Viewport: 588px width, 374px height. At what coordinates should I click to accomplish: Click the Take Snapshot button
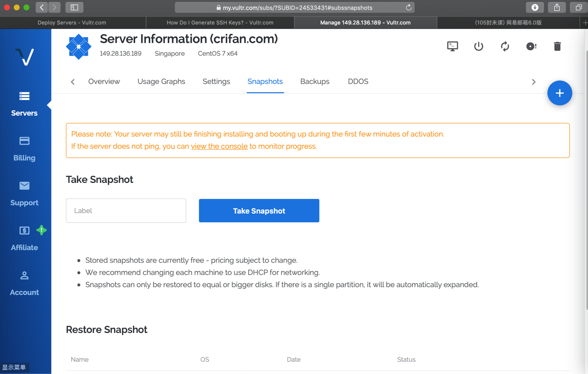[x=259, y=211]
